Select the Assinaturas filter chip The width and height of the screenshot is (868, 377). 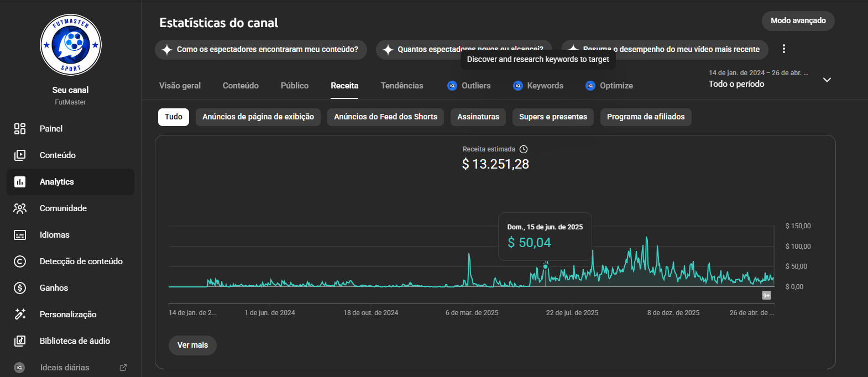pos(478,117)
